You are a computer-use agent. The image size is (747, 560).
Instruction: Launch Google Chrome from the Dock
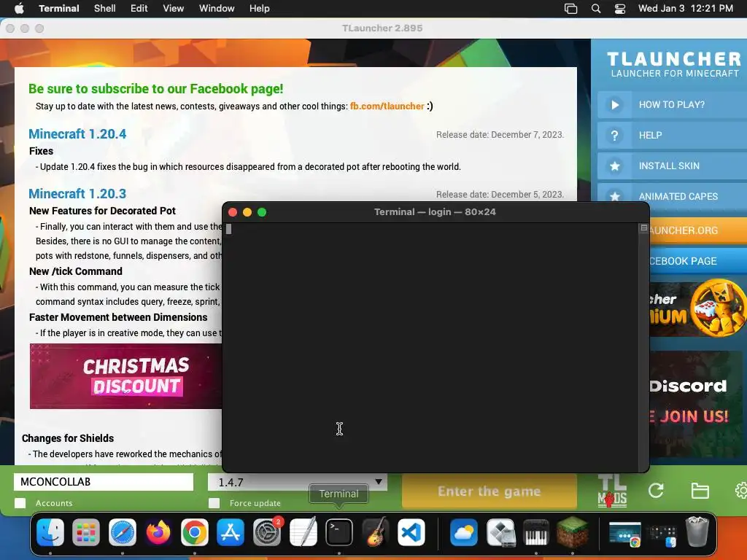pyautogui.click(x=194, y=532)
